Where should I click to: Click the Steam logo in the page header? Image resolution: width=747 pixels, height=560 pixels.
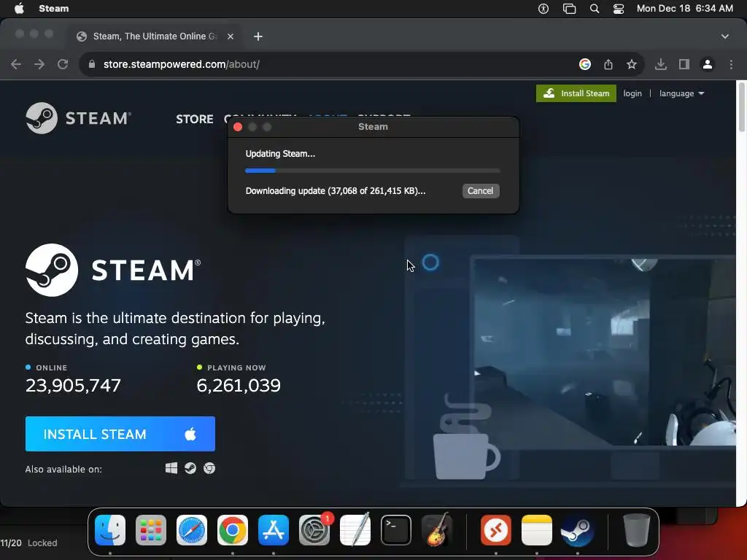click(x=79, y=118)
